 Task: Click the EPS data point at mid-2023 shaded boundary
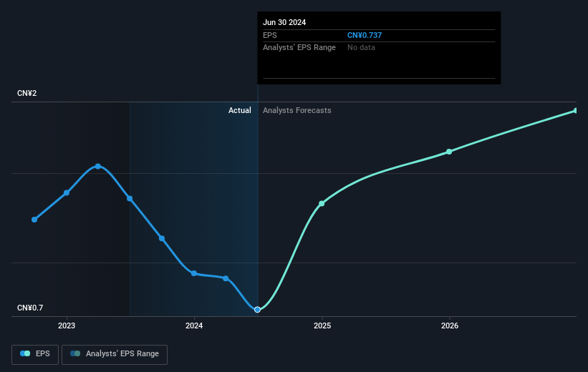click(130, 199)
